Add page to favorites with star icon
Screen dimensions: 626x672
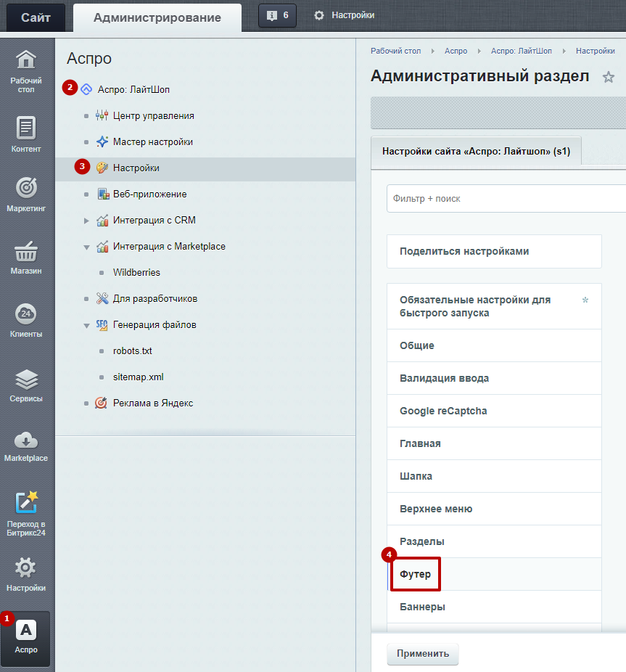(608, 77)
